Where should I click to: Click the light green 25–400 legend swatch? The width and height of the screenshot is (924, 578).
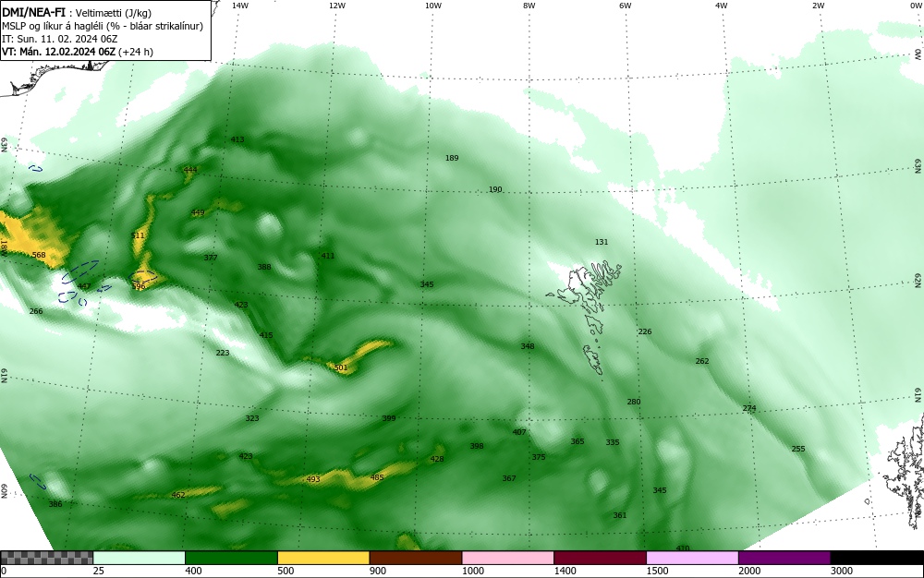click(140, 558)
